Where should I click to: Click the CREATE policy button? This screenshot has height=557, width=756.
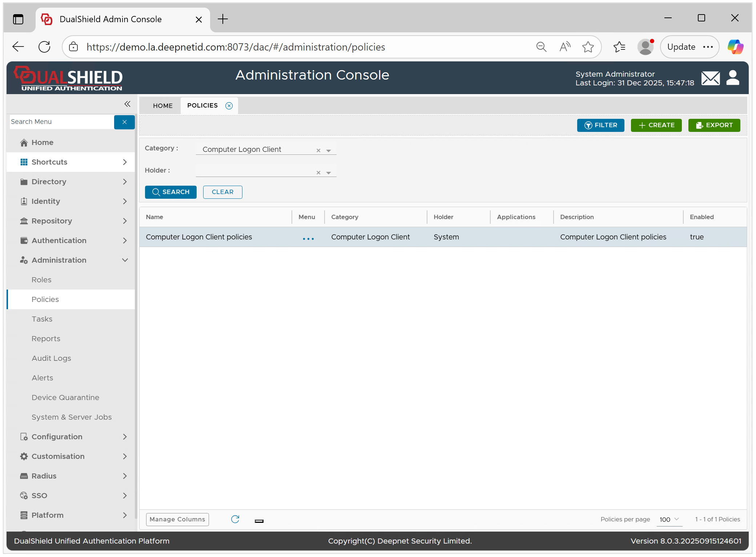click(x=656, y=125)
